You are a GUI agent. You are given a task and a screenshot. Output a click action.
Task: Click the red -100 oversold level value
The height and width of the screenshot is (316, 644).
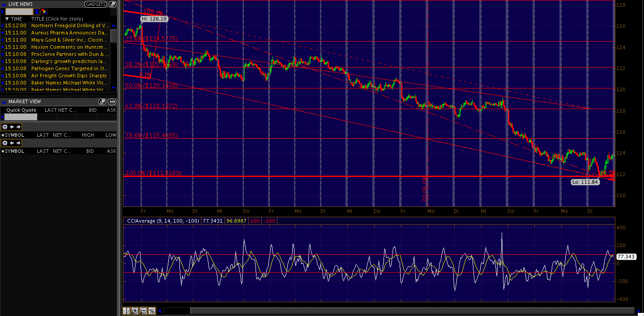pyautogui.click(x=269, y=221)
